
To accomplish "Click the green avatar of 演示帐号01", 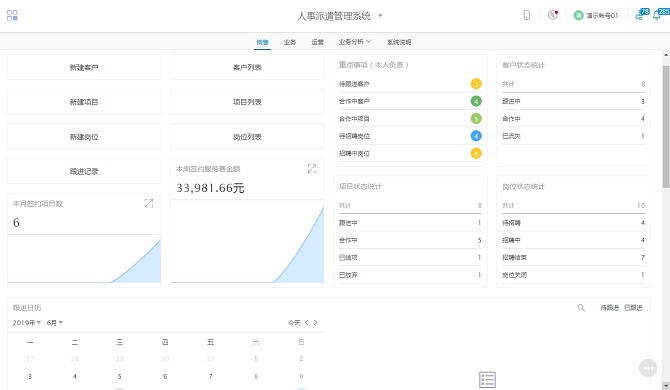I will click(x=579, y=15).
